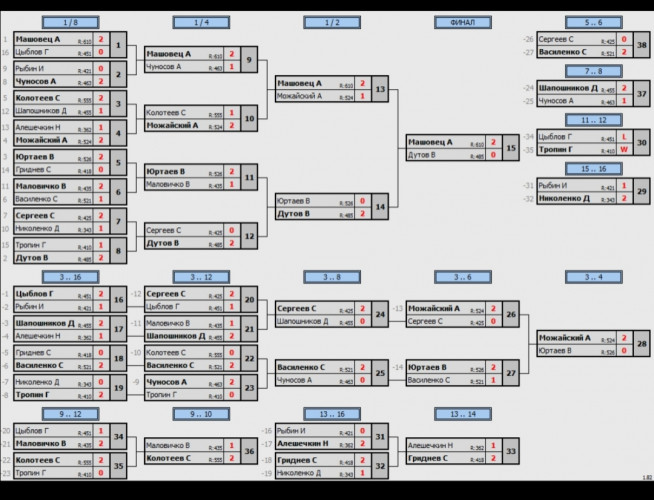Click match number 13 semifinal box
The height and width of the screenshot is (500, 654).
coord(381,90)
